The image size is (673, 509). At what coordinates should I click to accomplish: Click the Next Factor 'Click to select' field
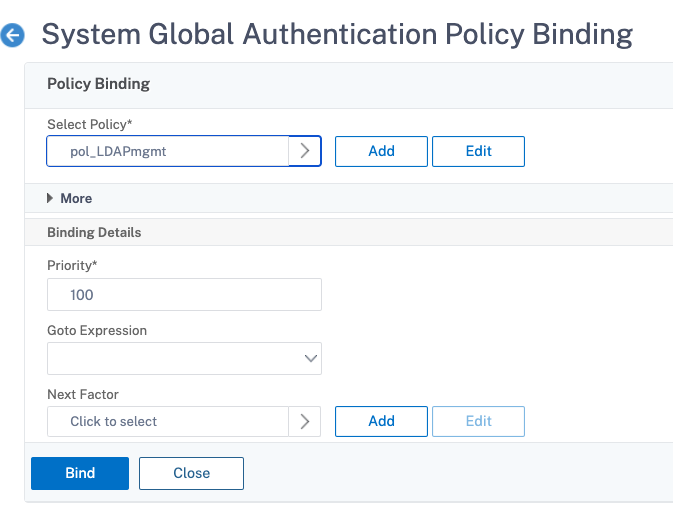(x=168, y=421)
